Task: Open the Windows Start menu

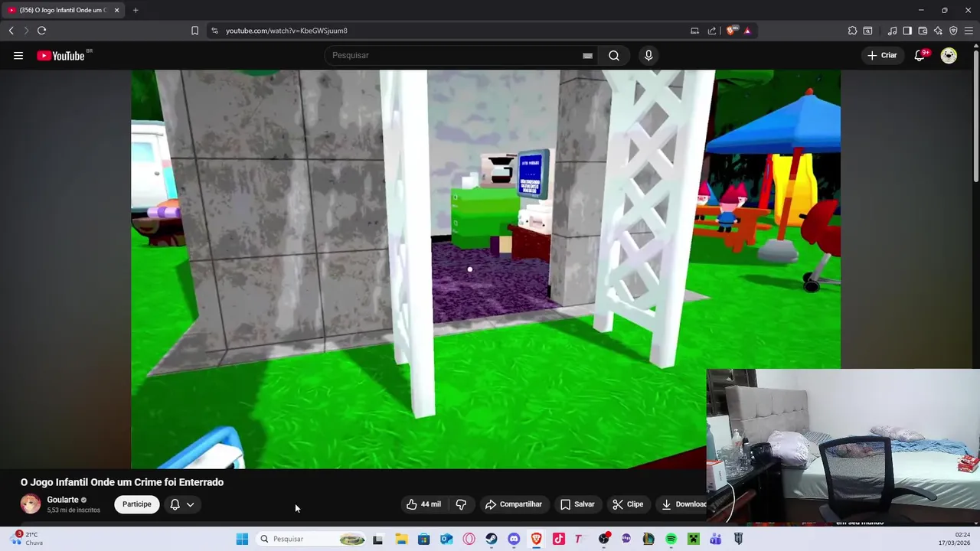Action: [x=242, y=539]
